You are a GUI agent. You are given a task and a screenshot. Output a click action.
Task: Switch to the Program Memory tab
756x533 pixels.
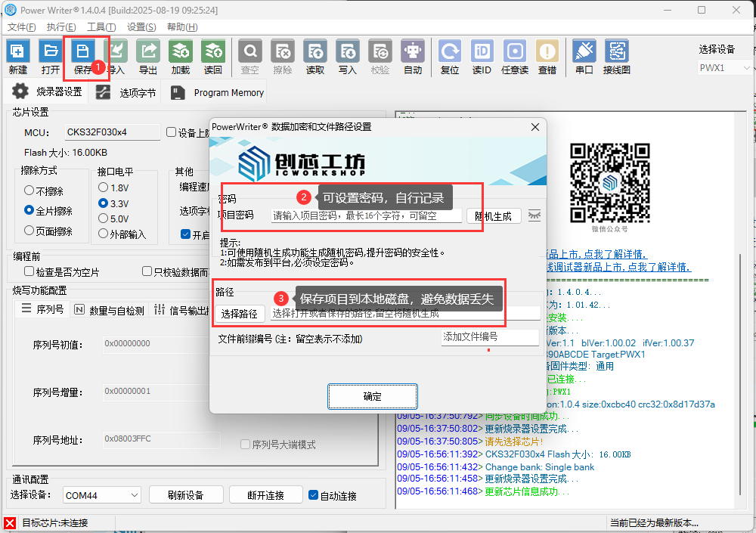click(x=218, y=92)
